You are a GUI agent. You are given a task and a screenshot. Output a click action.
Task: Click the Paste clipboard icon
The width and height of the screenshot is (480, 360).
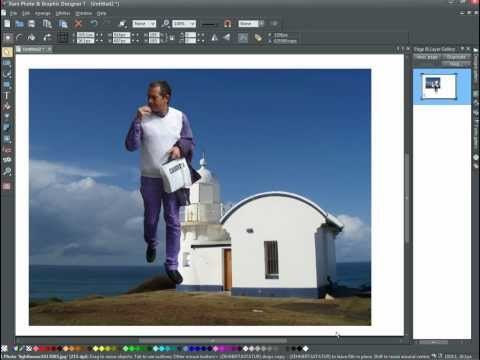coord(63,24)
